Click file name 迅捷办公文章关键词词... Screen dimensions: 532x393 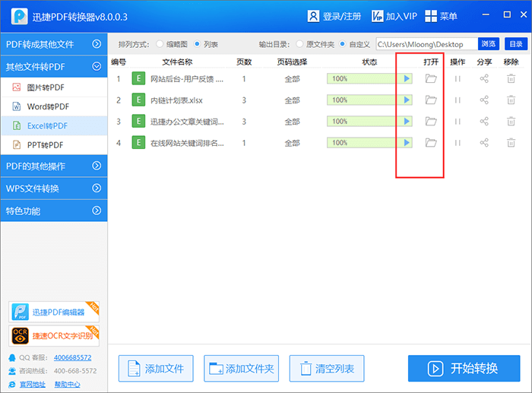pos(187,122)
